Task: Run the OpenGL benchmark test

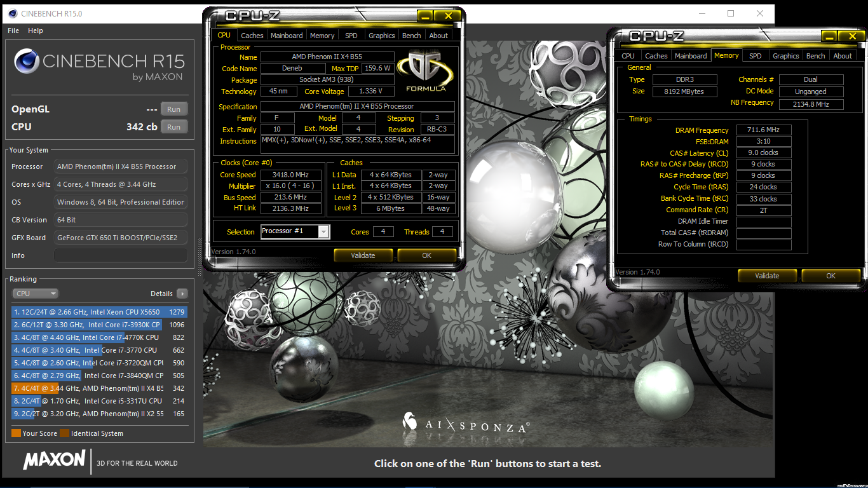Action: pyautogui.click(x=174, y=109)
